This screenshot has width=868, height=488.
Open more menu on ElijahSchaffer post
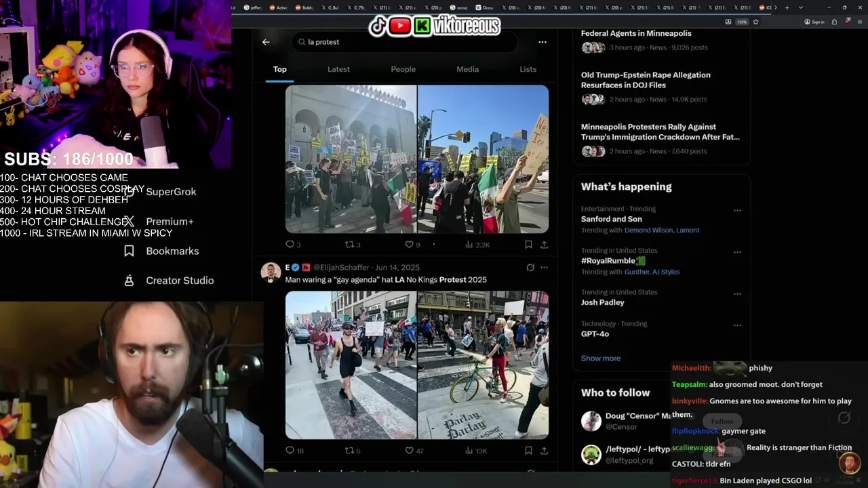pos(544,268)
